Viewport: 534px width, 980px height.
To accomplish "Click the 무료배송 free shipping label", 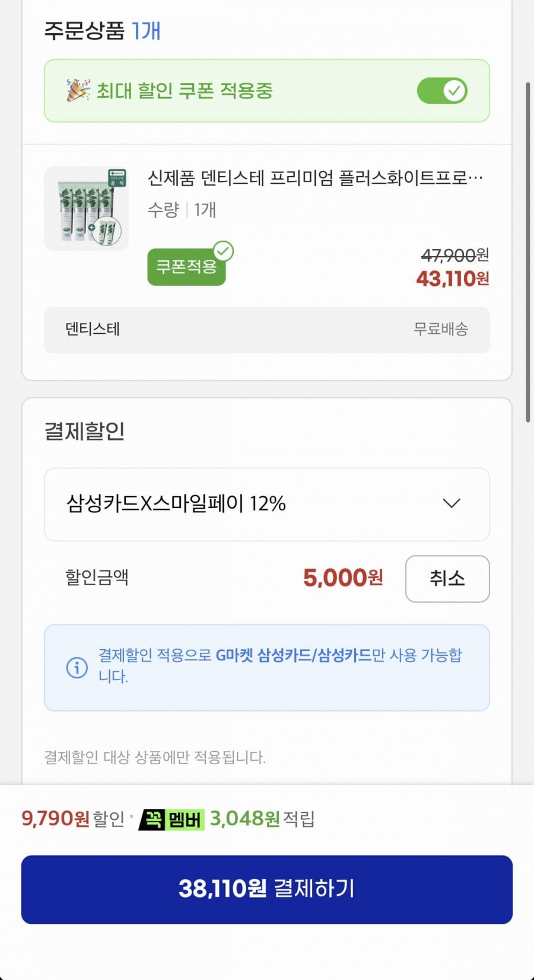I will 441,329.
